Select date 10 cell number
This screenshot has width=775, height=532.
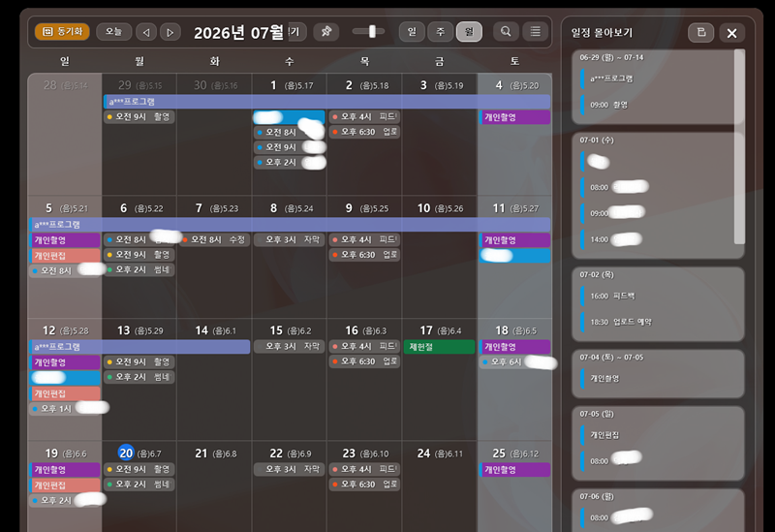[423, 208]
